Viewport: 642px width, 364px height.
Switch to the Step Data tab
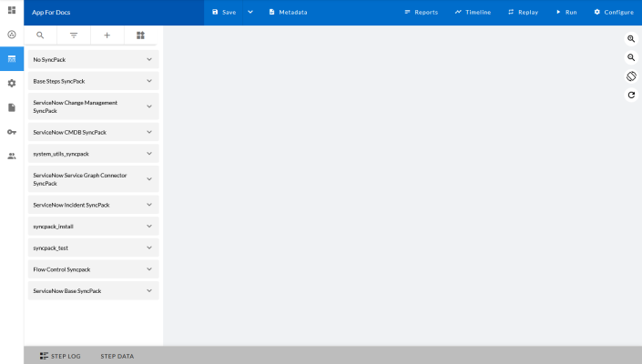tap(117, 356)
